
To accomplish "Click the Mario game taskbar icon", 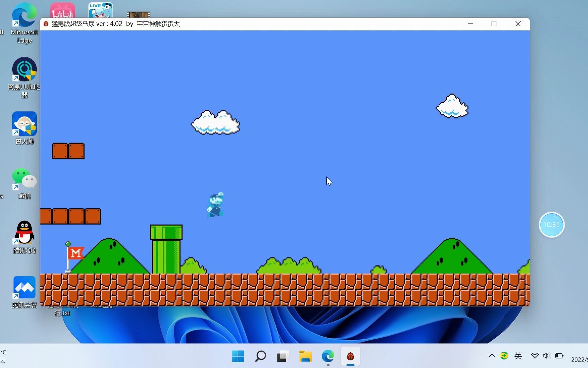I will 350,356.
